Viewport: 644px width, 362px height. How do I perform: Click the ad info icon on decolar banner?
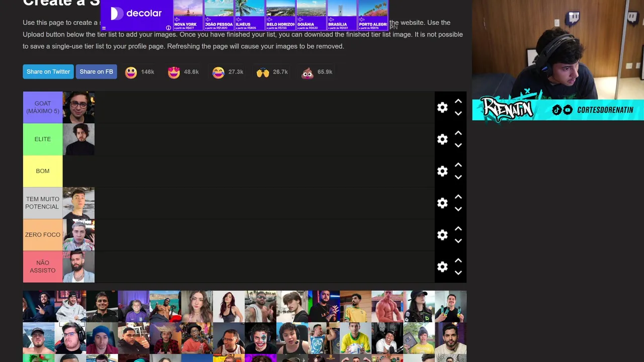click(x=168, y=28)
